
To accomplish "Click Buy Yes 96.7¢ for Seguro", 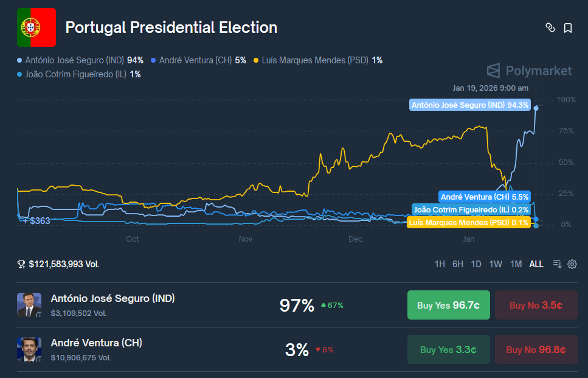I will click(x=448, y=304).
